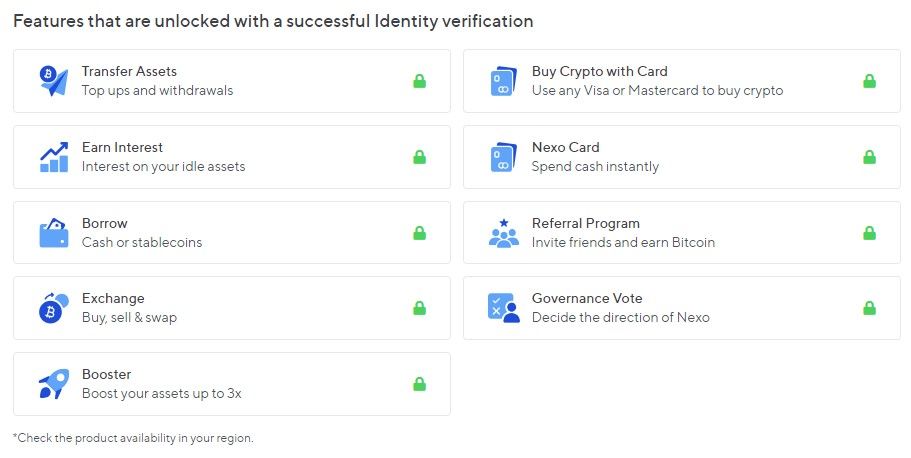Click green lock beside Booster
Image resolution: width=911 pixels, height=458 pixels.
(419, 384)
